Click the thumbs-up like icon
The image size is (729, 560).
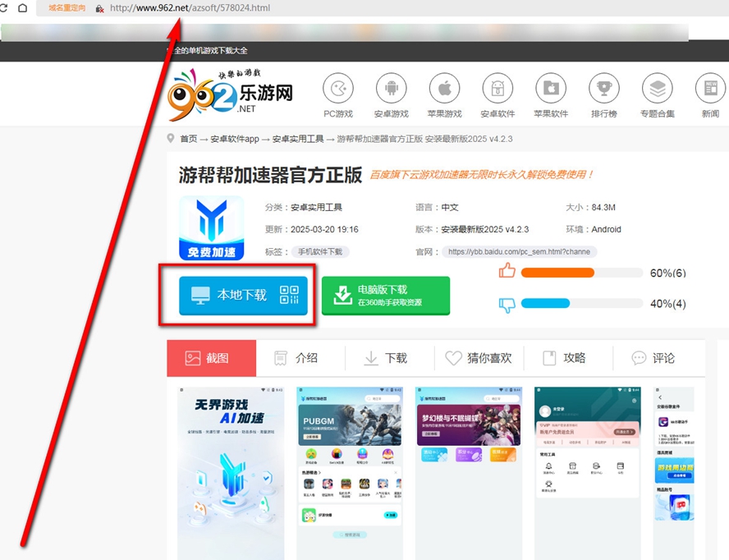(507, 271)
